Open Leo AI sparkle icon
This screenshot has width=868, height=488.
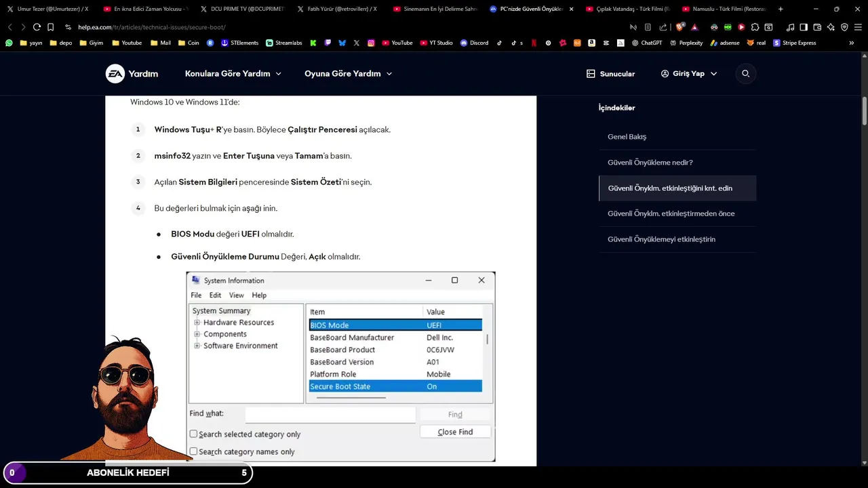pos(831,27)
